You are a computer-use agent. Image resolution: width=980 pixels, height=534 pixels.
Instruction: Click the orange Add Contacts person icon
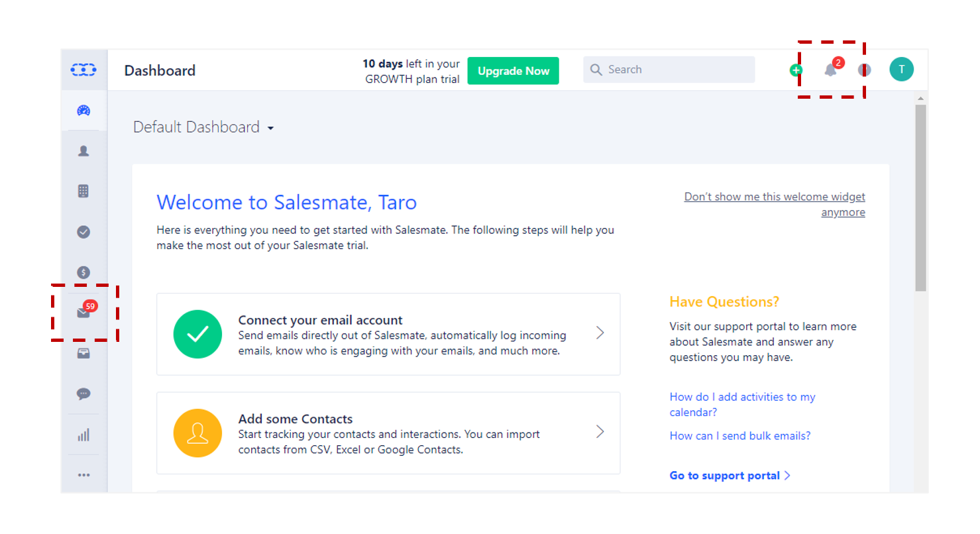point(197,433)
